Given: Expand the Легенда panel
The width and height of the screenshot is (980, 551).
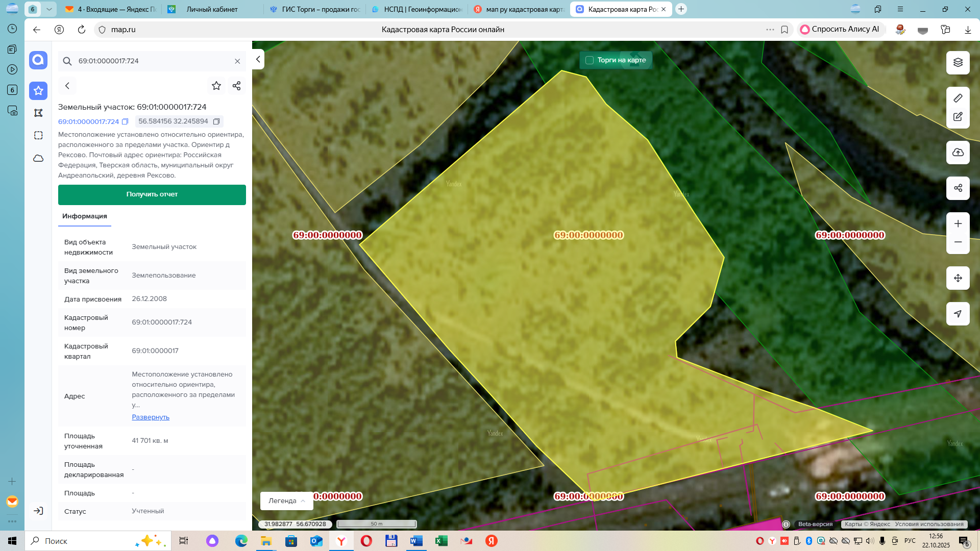Looking at the screenshot, I should pyautogui.click(x=286, y=500).
